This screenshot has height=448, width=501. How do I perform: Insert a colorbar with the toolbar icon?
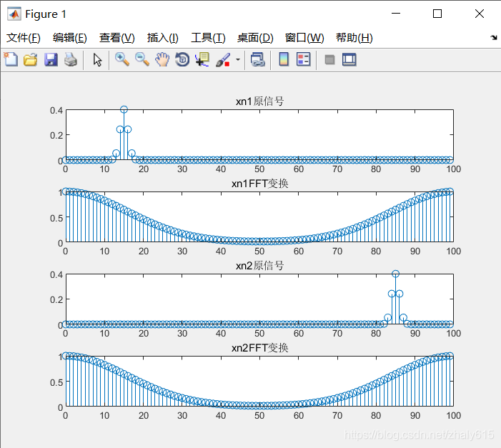(284, 60)
